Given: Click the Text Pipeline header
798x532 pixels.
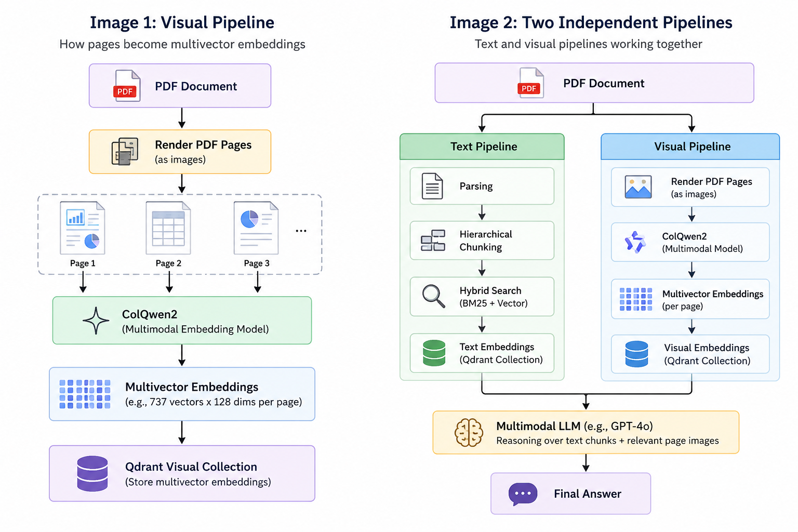Looking at the screenshot, I should click(x=482, y=147).
